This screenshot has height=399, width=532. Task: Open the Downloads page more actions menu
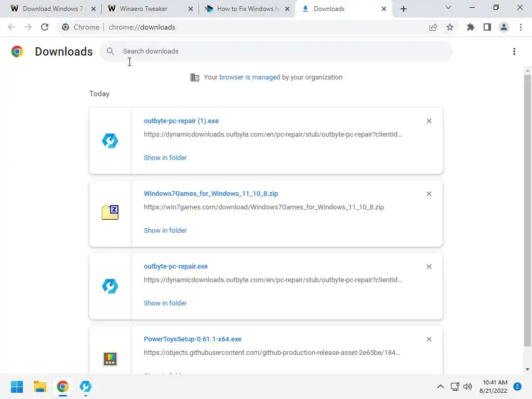(514, 51)
